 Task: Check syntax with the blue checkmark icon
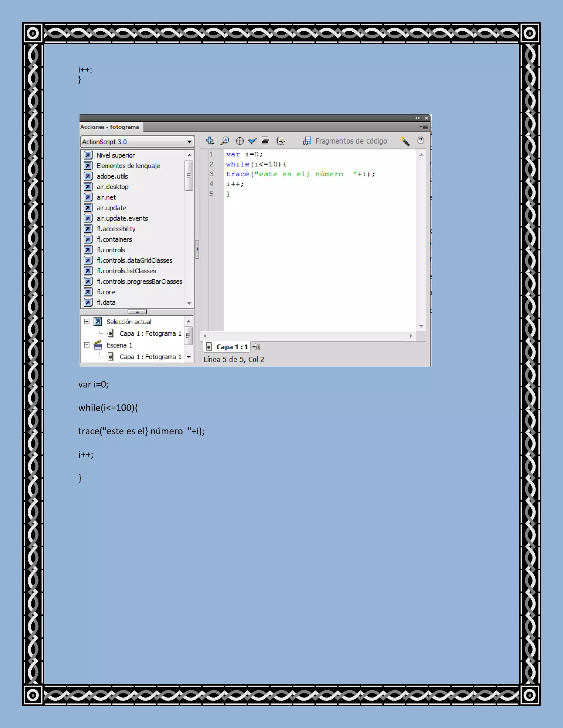pos(252,141)
